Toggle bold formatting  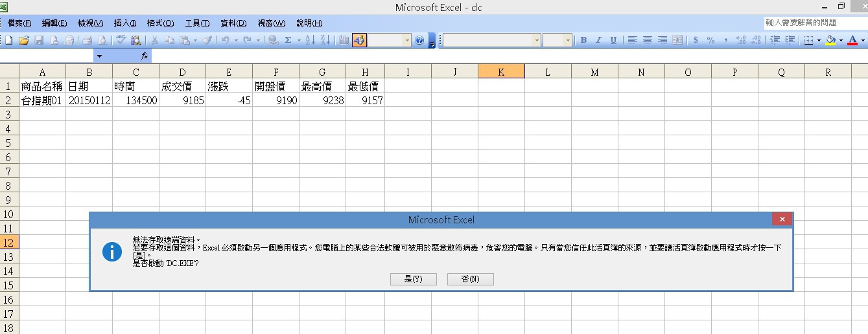click(583, 40)
